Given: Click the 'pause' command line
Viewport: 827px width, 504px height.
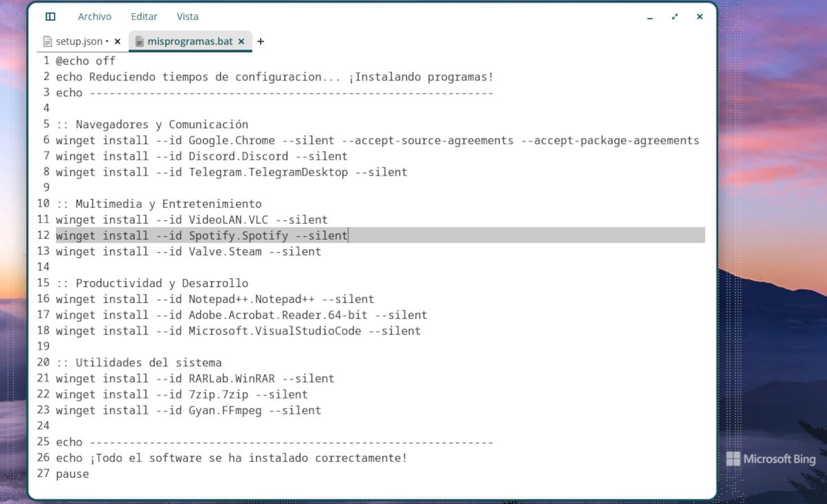Looking at the screenshot, I should (x=72, y=474).
